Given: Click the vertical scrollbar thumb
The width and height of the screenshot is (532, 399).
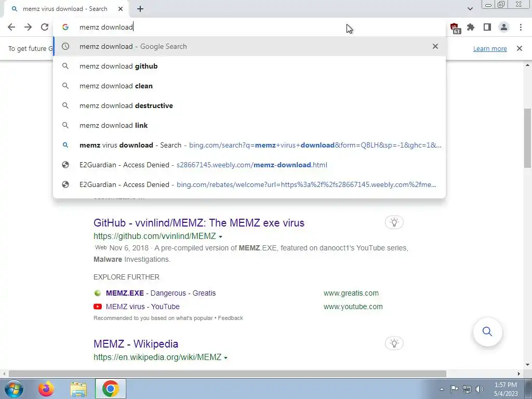Looking at the screenshot, I should pos(527,138).
